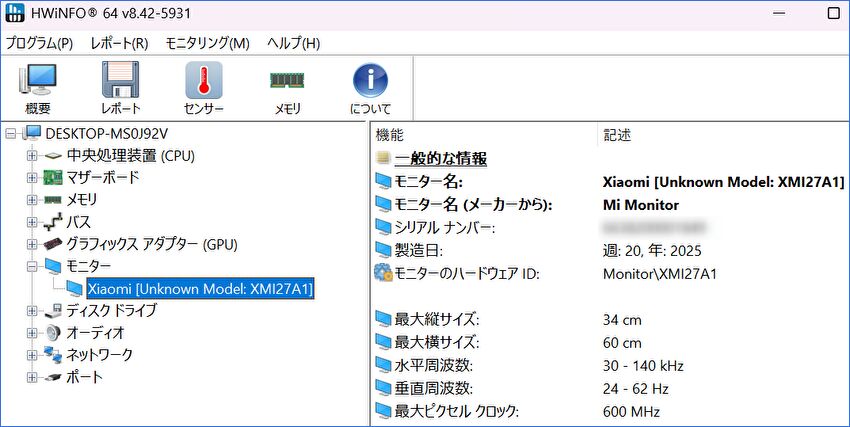
Task: Click the 機能 column header
Action: [485, 135]
